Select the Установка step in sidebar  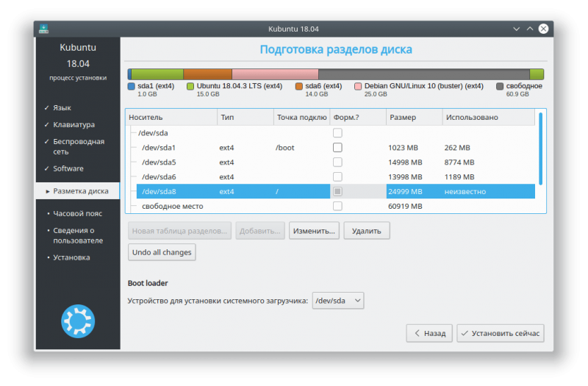[71, 257]
